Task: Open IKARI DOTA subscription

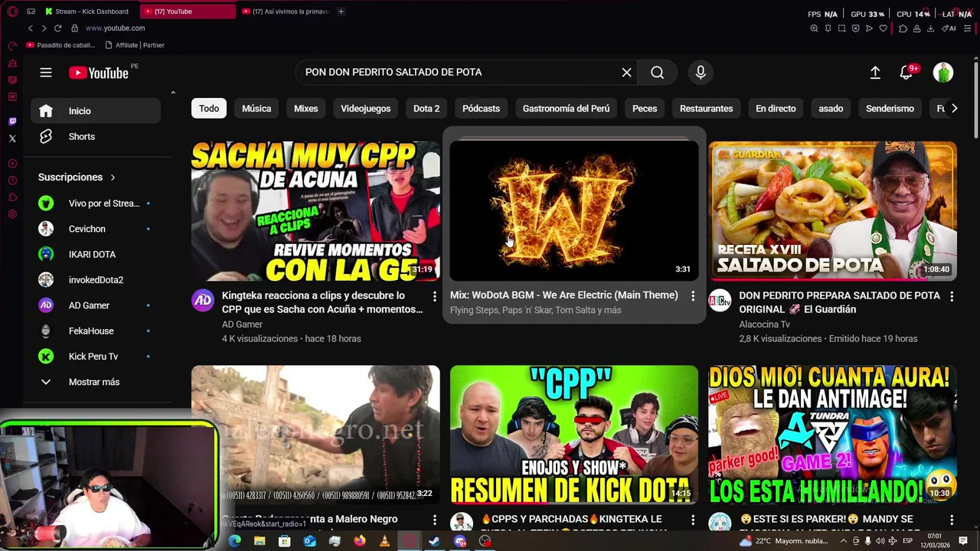Action: click(96, 254)
